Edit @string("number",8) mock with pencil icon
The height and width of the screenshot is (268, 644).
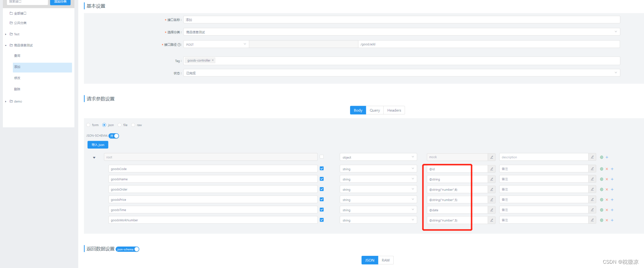(492, 189)
